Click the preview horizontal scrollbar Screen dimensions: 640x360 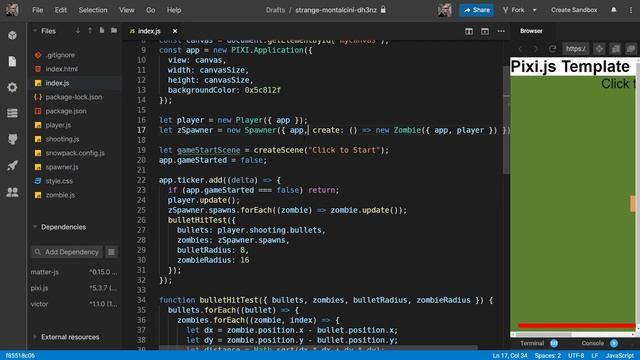pyautogui.click(x=545, y=334)
